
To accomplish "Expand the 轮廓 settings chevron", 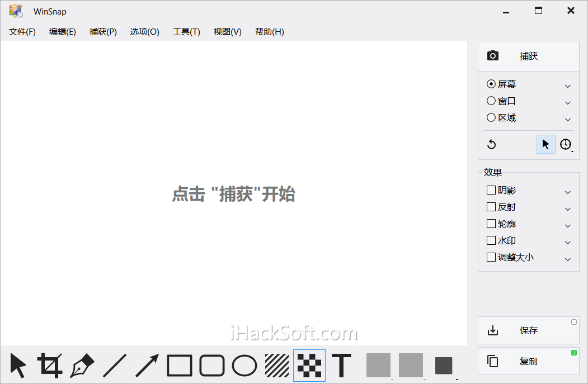I will [568, 226].
